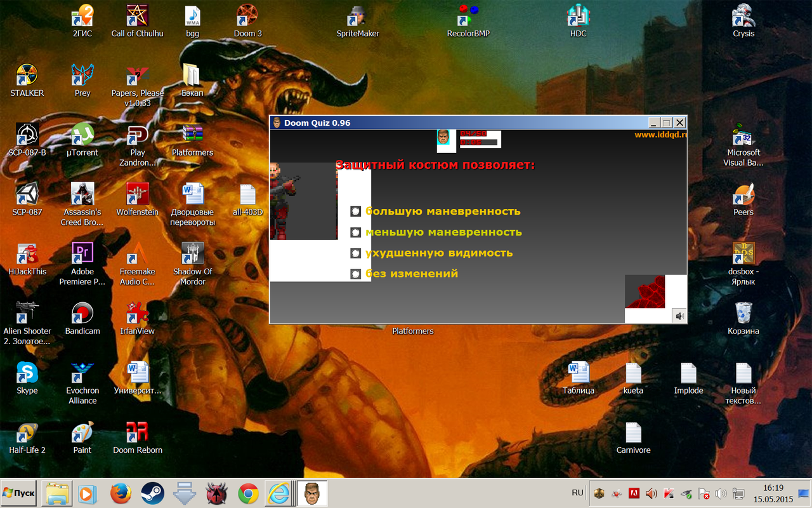Open the Carnivore file
812x508 pixels.
click(633, 438)
